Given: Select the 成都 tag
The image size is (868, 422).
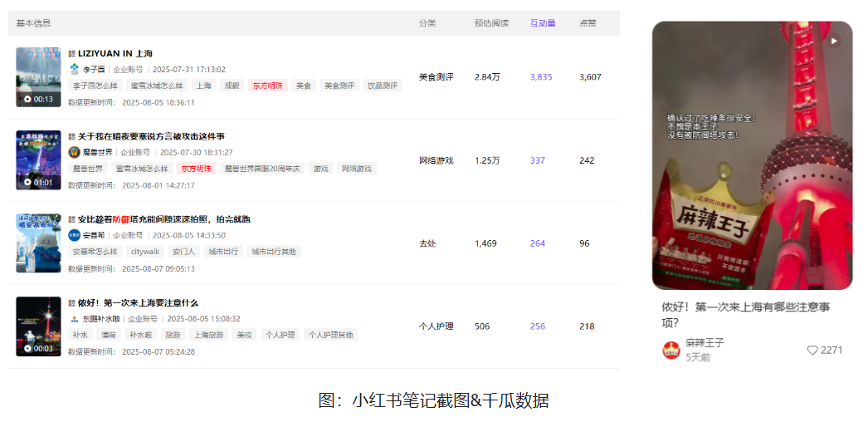Looking at the screenshot, I should pos(232,86).
